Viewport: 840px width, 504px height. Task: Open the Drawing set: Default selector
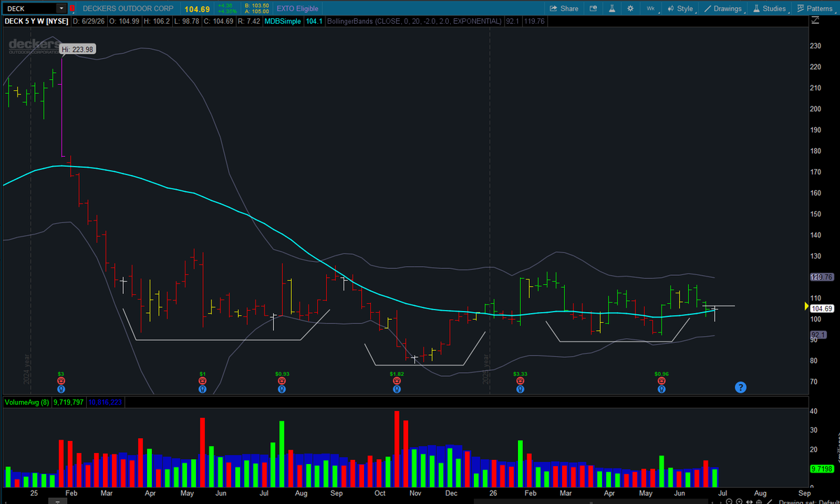point(808,500)
